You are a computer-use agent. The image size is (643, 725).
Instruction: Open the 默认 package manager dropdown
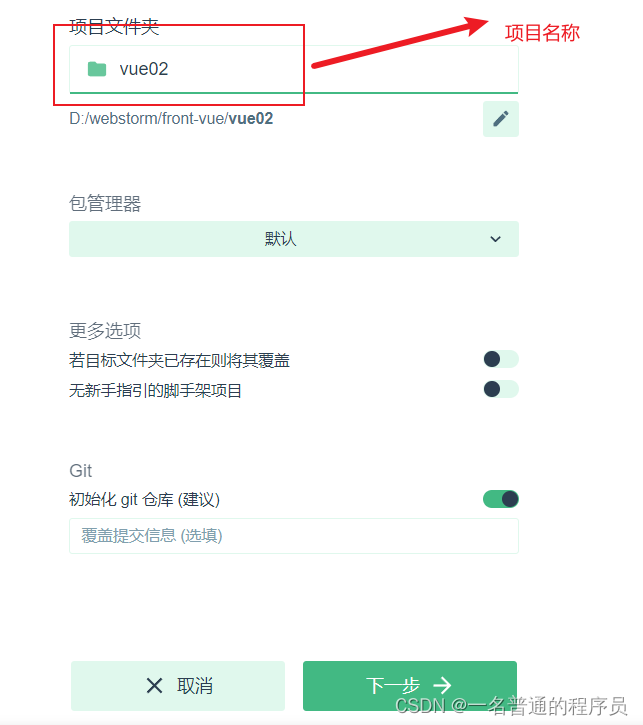pos(294,239)
